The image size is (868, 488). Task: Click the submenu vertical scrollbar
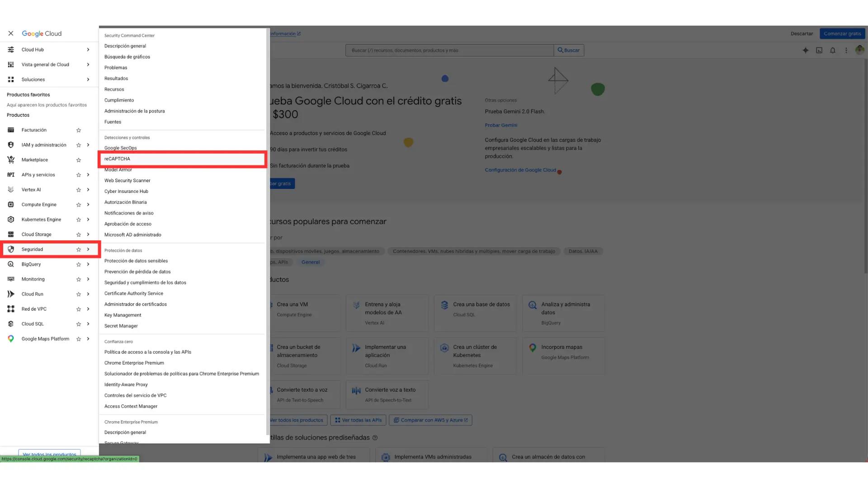268,226
